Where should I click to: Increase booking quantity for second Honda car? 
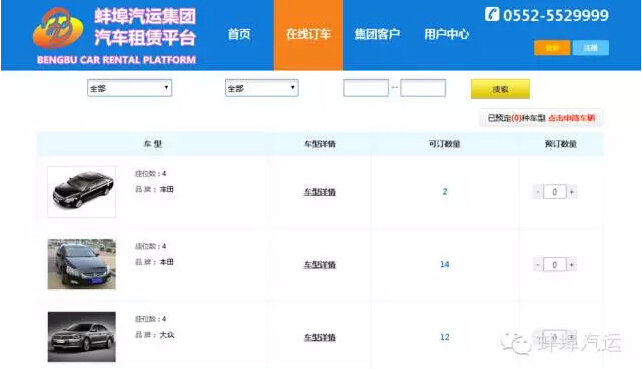tap(572, 265)
